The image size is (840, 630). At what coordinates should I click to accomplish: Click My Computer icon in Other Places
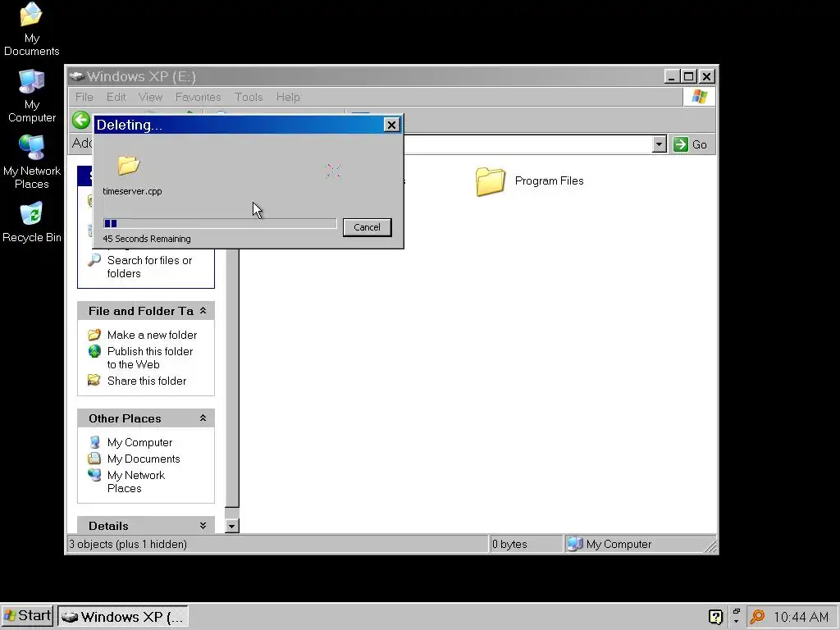pos(94,442)
